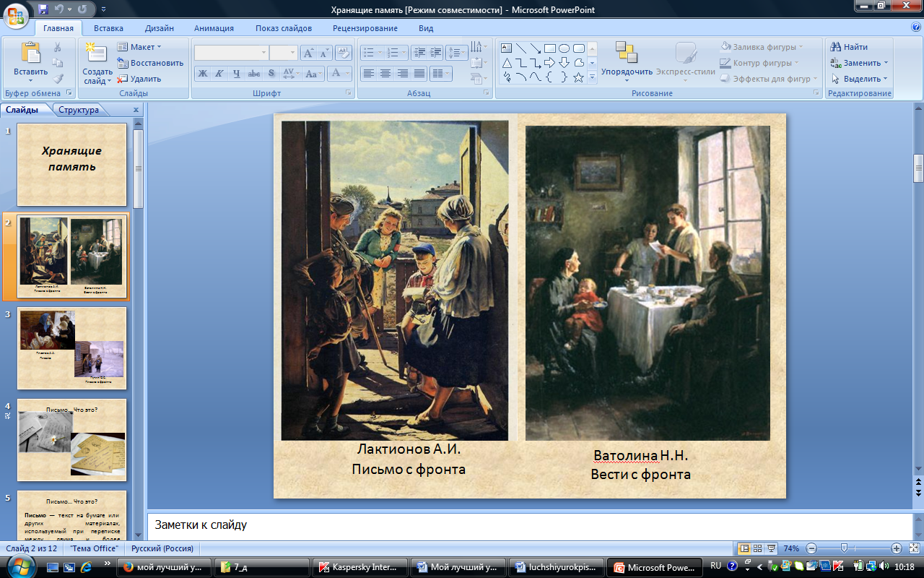
Task: Open the PowerPoint help question mark
Action: coord(916,27)
